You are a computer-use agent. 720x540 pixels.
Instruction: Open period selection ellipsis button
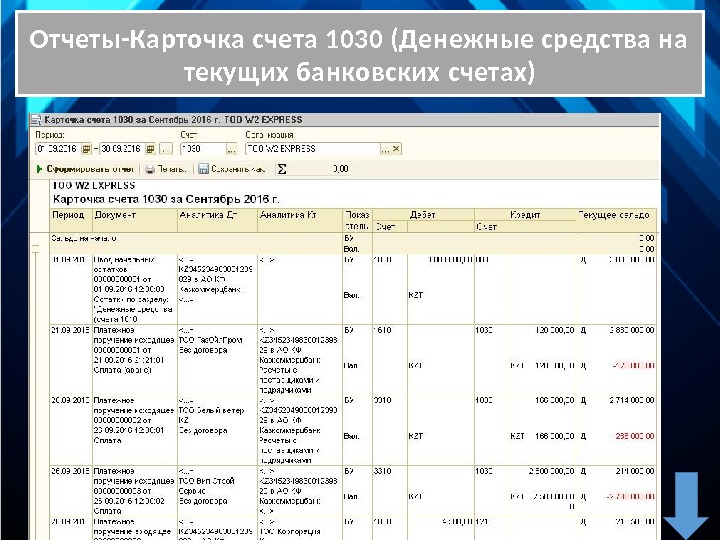pos(166,149)
